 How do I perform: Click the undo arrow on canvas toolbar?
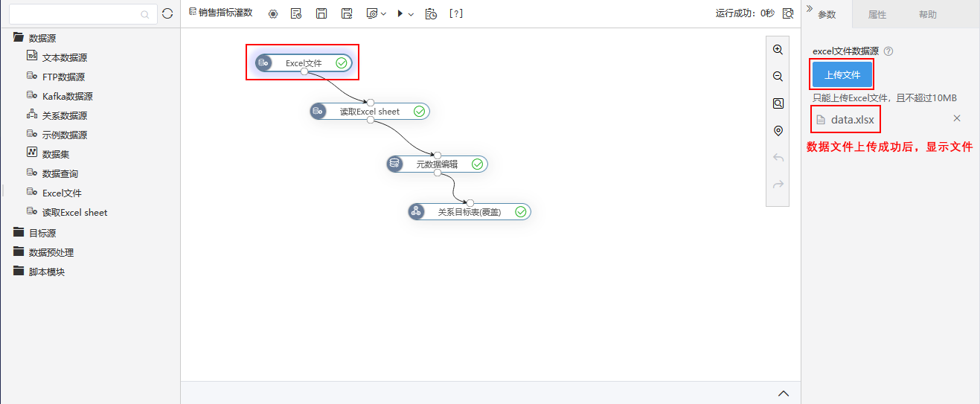click(x=778, y=157)
